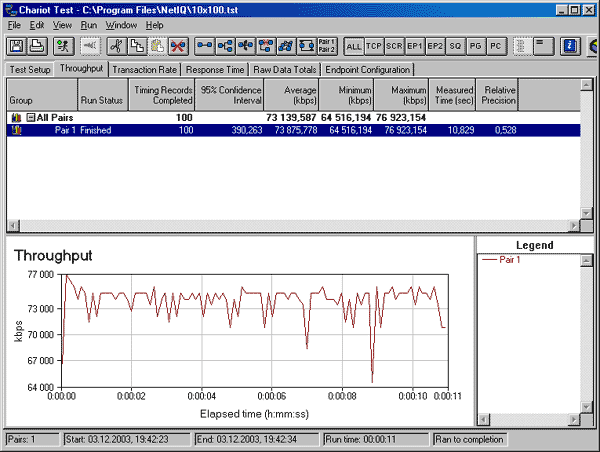Click the partially visible globe toolbar icon

593,46
